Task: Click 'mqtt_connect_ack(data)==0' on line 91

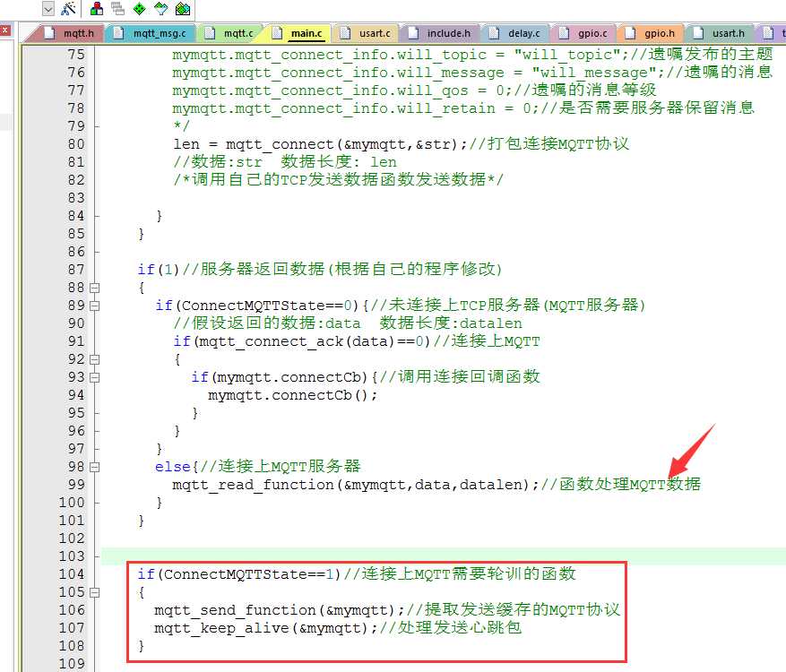Action: tap(311, 341)
